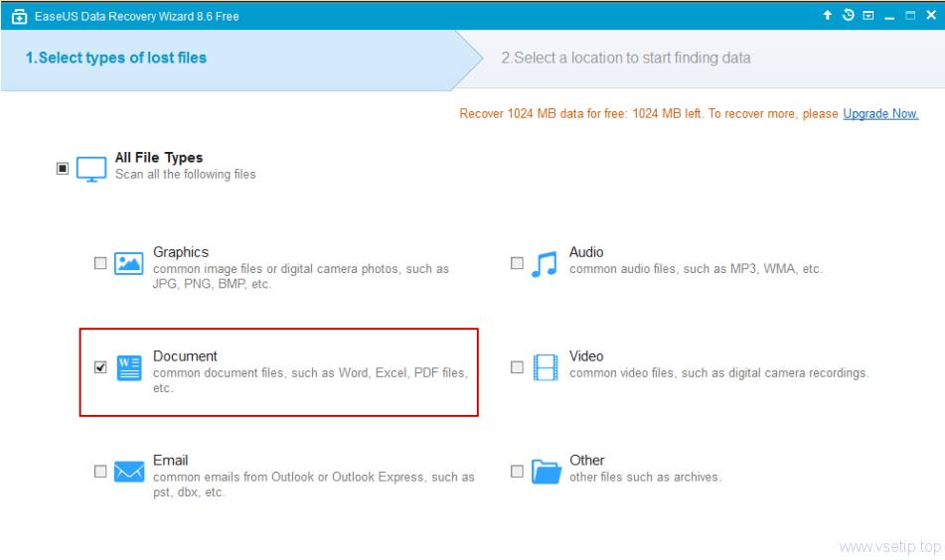The image size is (945, 560).
Task: Maximize the EaseUS window
Action: pos(910,16)
